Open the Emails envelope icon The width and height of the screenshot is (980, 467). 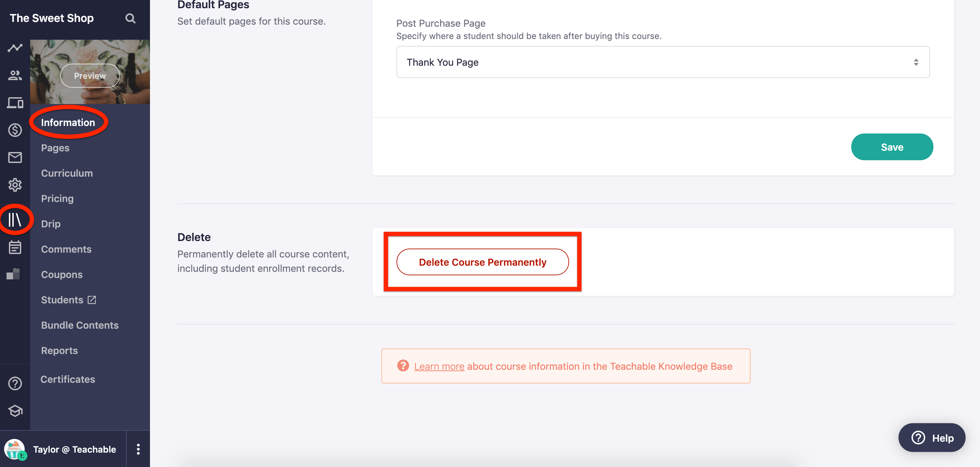[15, 157]
